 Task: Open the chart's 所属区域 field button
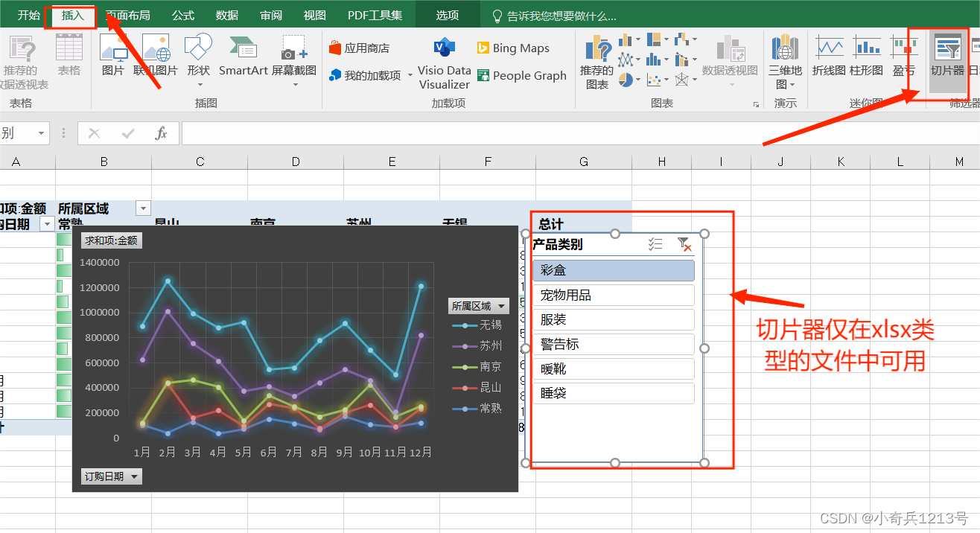click(x=479, y=306)
